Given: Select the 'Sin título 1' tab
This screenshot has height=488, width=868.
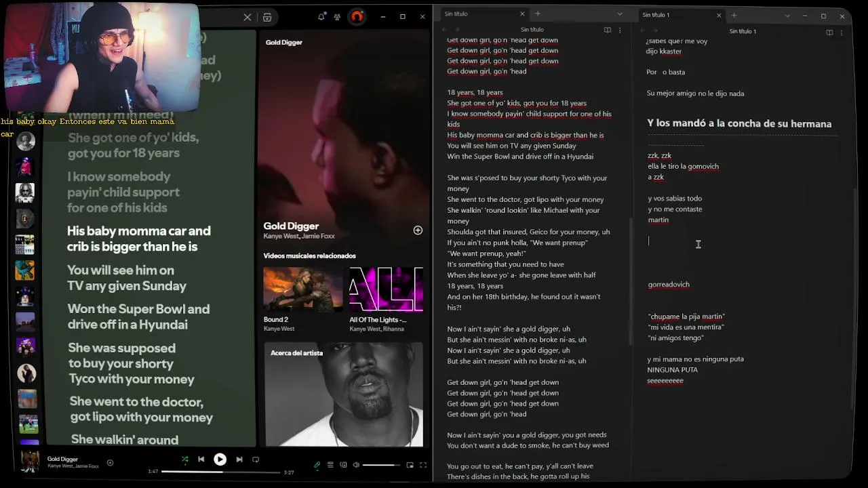Looking at the screenshot, I should coord(681,15).
